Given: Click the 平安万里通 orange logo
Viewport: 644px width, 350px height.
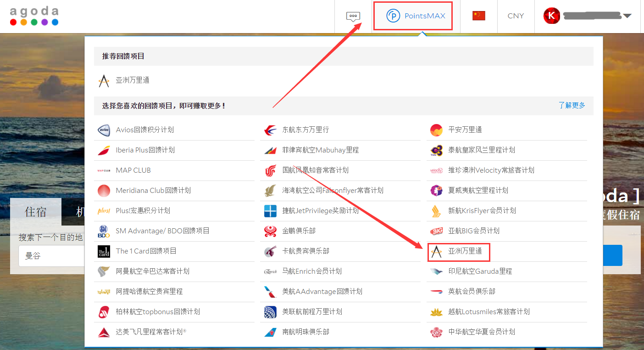Looking at the screenshot, I should point(437,130).
